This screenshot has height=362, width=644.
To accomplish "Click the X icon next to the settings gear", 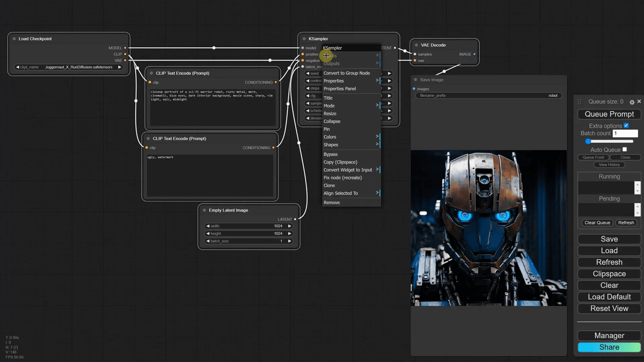I will [x=639, y=102].
